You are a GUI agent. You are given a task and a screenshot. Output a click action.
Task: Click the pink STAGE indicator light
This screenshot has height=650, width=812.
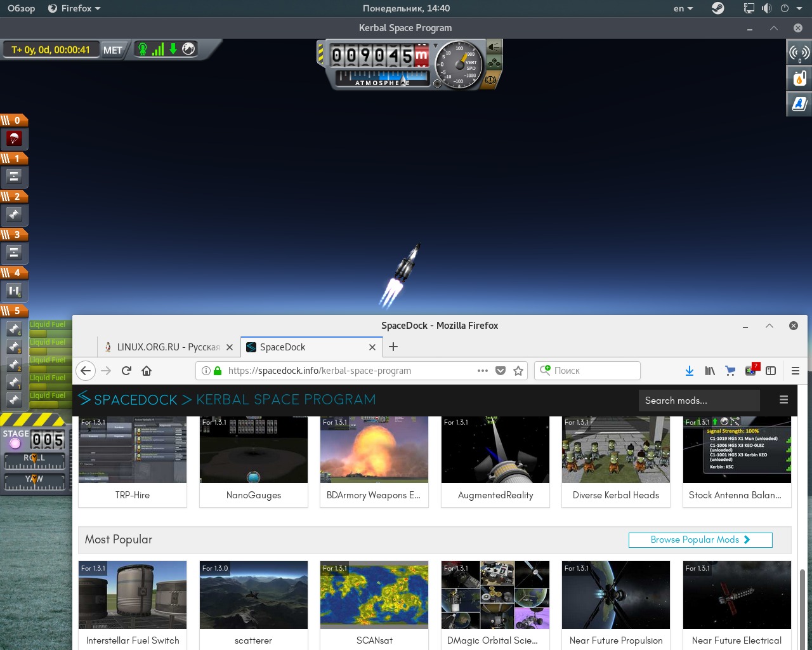click(16, 443)
